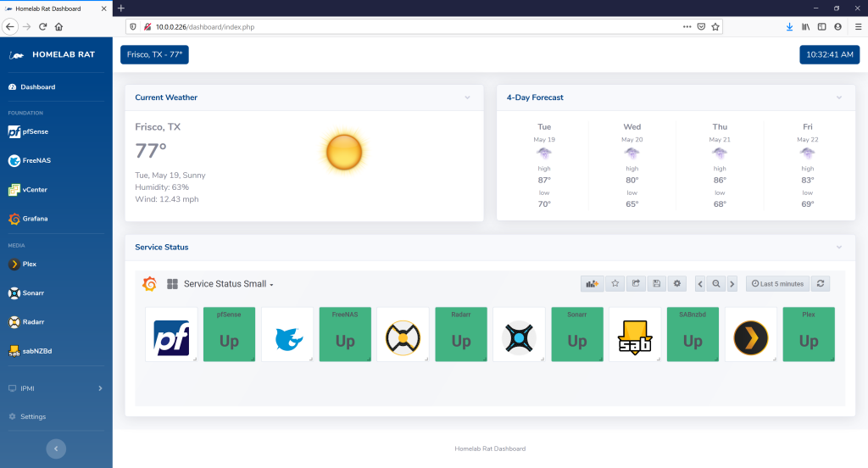
Task: Click the Radarr logo tile
Action: pos(403,335)
